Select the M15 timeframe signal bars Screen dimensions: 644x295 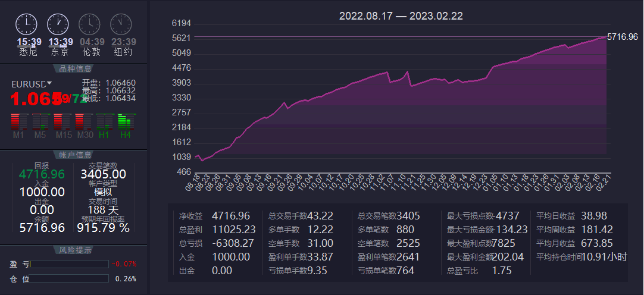coord(62,122)
